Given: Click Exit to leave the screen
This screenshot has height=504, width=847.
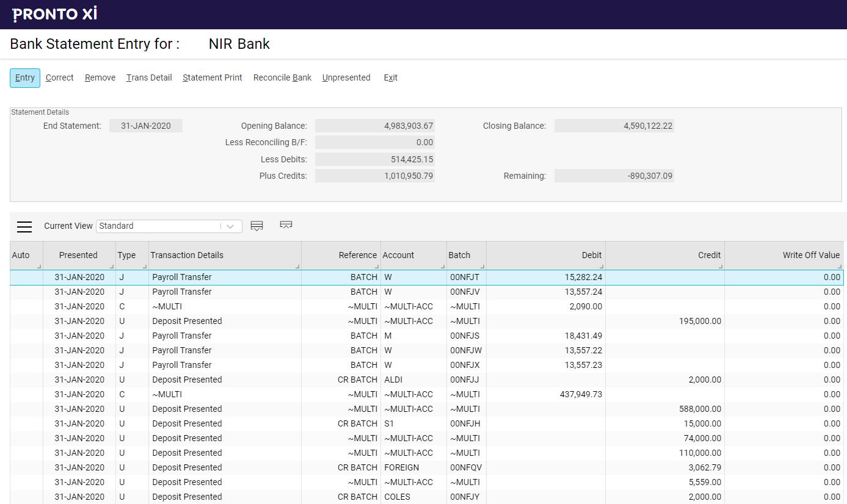Looking at the screenshot, I should (x=390, y=77).
